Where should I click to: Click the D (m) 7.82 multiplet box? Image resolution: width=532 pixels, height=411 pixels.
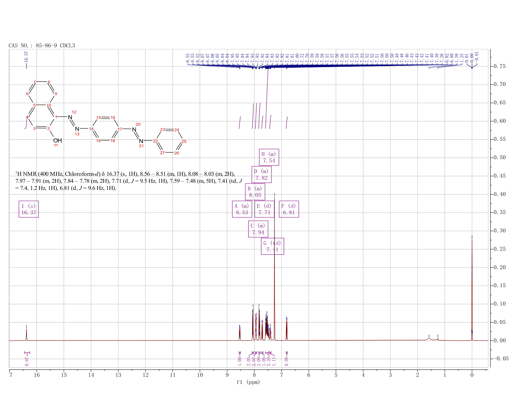coord(261,174)
